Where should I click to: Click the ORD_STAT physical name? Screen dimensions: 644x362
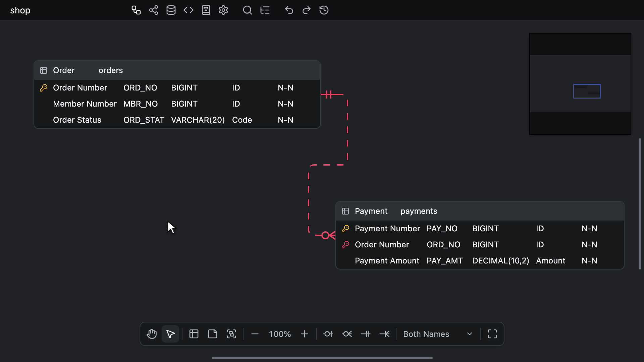(x=144, y=120)
